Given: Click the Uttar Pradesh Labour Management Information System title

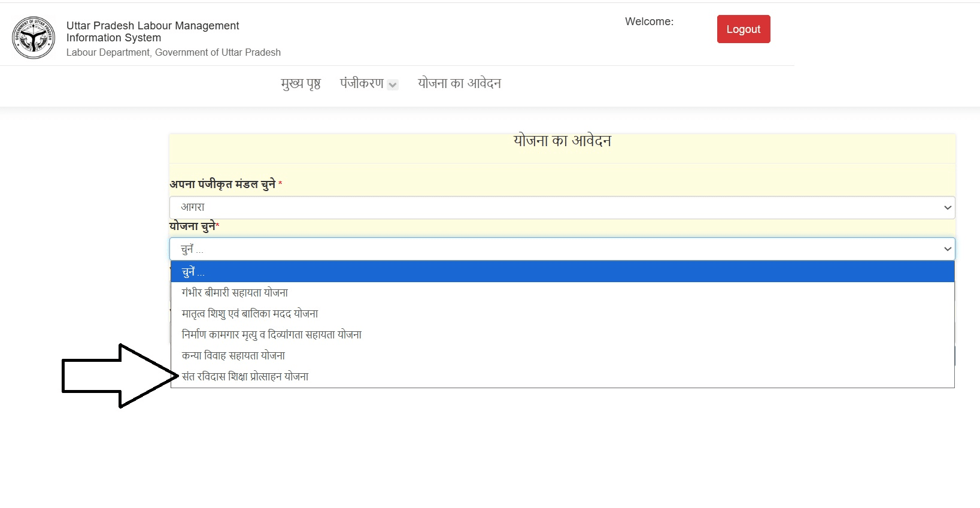Looking at the screenshot, I should (153, 32).
